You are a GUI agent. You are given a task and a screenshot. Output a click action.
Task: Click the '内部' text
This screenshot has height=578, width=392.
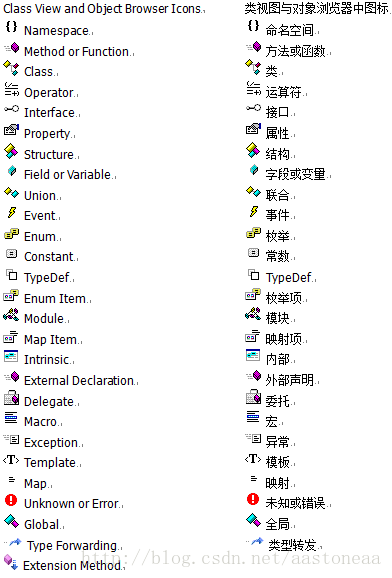pyautogui.click(x=278, y=359)
